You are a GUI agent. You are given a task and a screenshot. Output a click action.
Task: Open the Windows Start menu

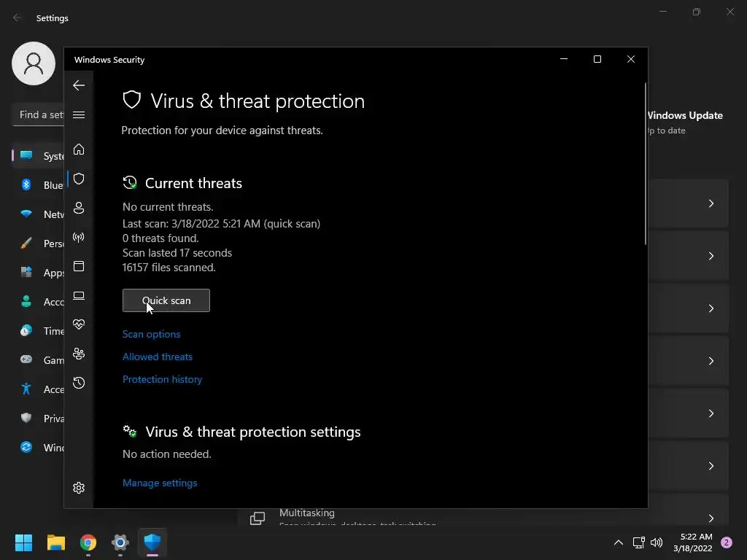pos(23,542)
